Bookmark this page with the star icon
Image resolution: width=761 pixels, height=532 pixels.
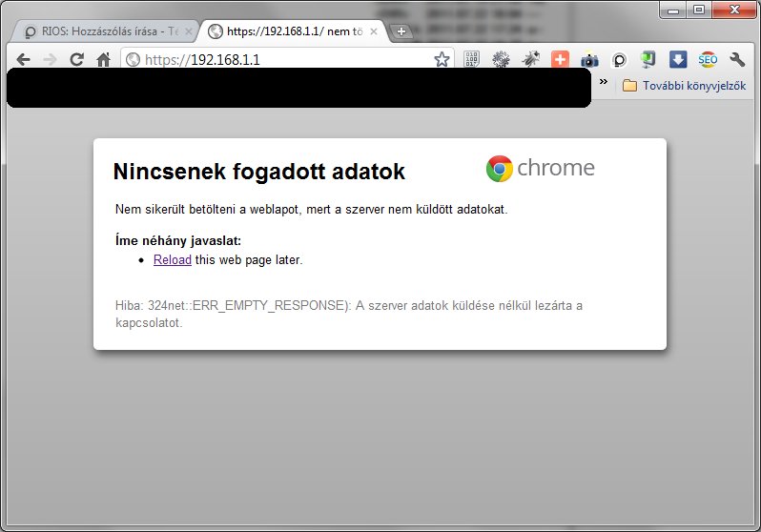coord(442,60)
